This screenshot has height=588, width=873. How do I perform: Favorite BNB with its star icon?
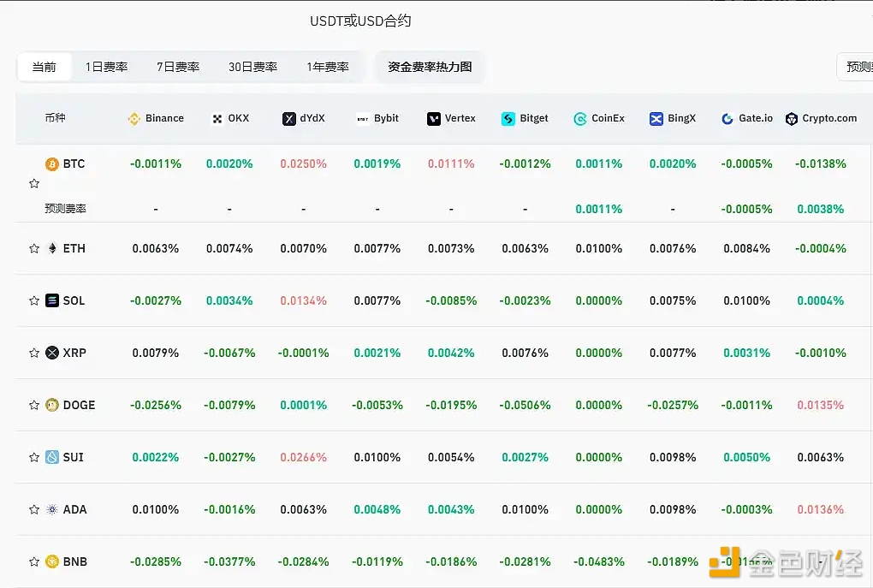click(34, 561)
